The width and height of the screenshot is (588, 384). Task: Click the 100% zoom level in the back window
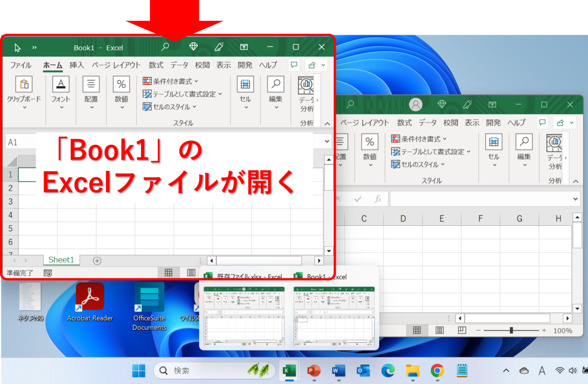coord(563,330)
